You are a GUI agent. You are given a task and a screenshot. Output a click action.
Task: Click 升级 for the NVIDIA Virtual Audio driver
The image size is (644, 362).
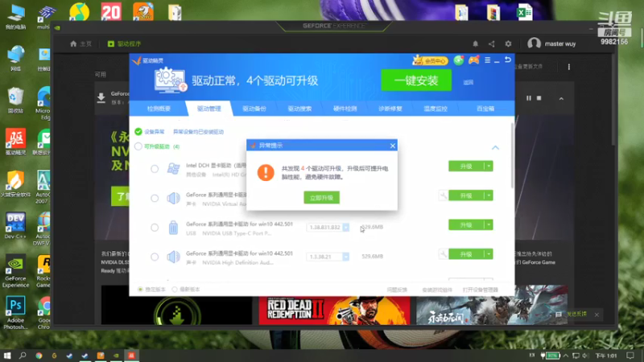466,195
